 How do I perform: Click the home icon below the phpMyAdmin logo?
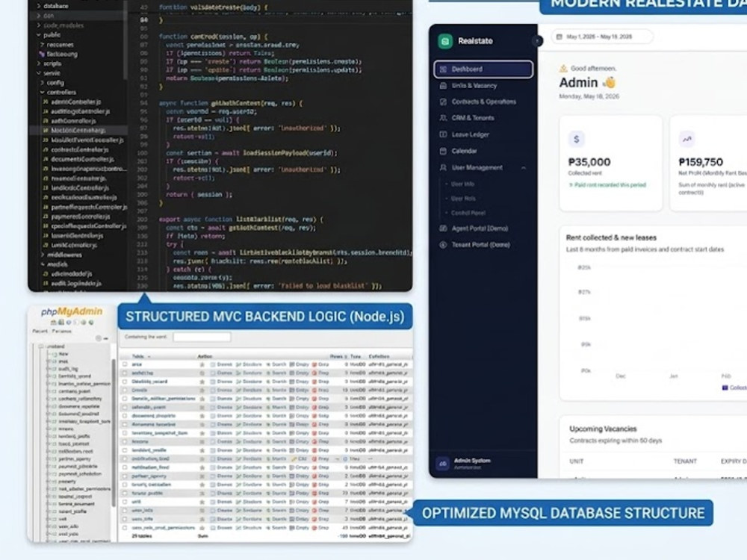point(53,323)
